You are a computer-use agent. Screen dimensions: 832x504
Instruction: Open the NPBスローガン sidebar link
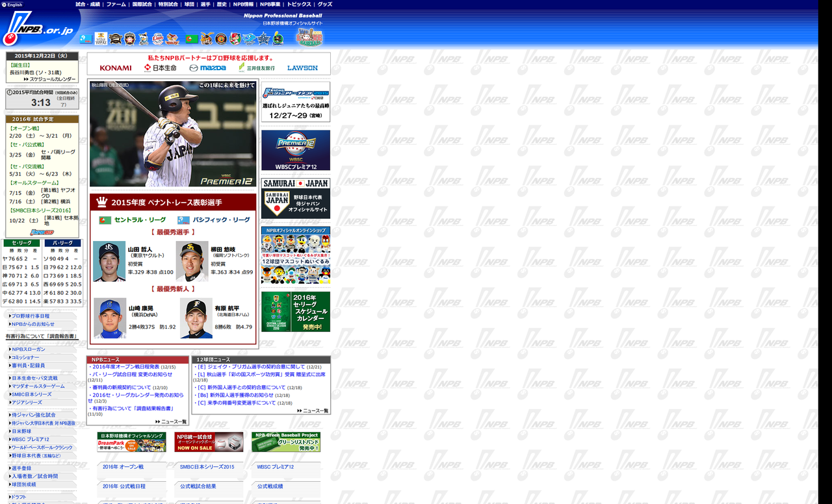click(x=27, y=349)
